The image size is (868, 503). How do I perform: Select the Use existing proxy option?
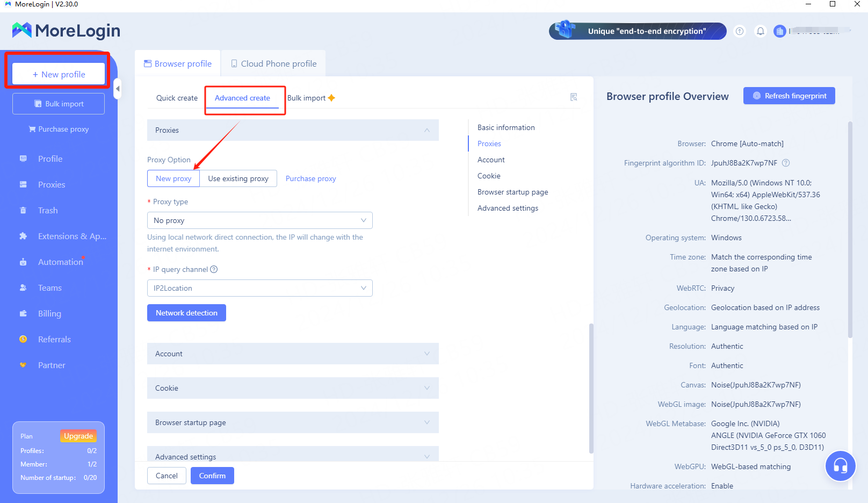pyautogui.click(x=238, y=178)
